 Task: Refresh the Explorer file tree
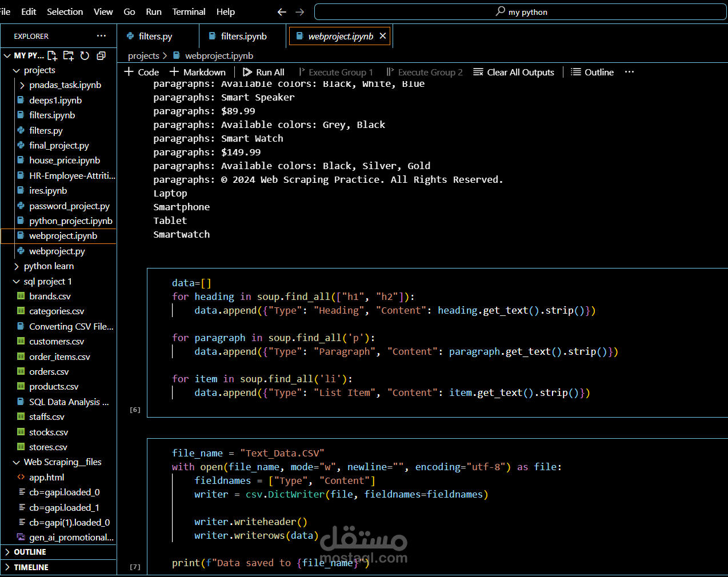[85, 55]
